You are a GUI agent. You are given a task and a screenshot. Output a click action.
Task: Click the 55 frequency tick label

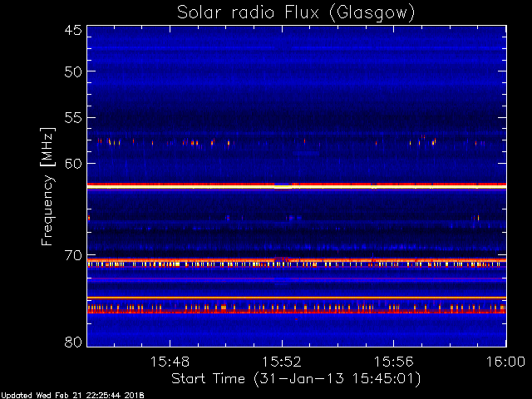73,118
